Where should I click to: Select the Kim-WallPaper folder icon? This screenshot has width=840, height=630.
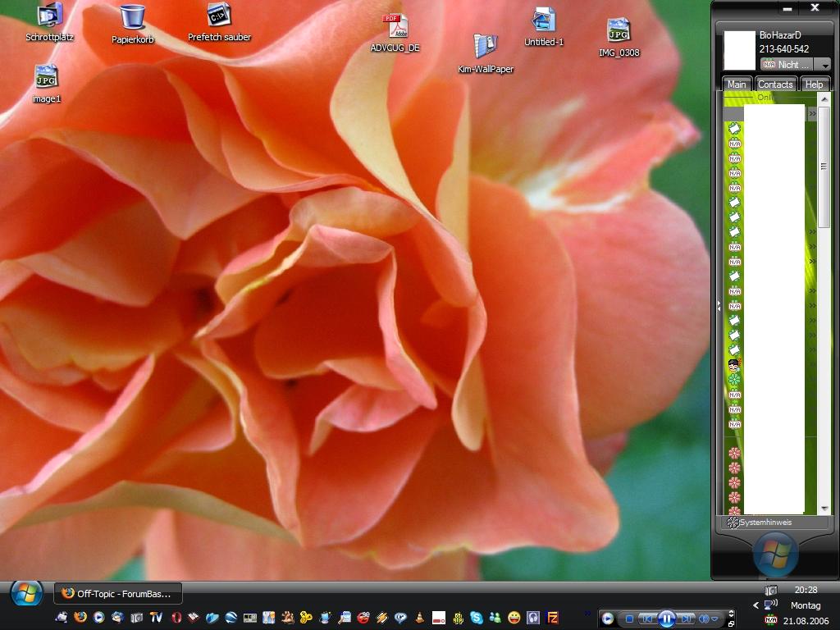[486, 53]
